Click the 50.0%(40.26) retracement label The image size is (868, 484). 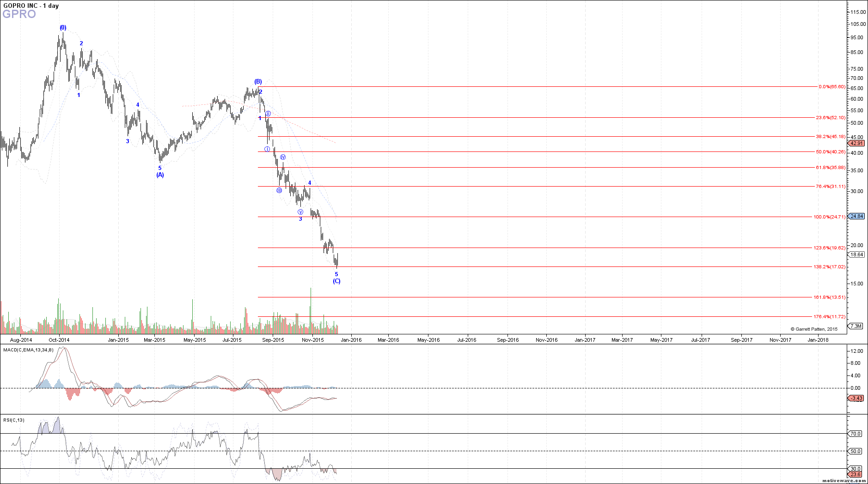(831, 152)
